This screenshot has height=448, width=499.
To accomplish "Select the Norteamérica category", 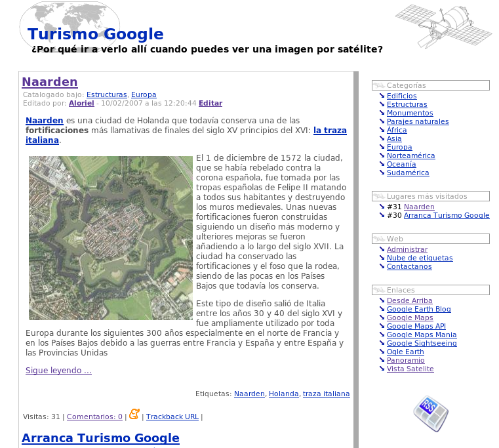I will pyautogui.click(x=411, y=155).
